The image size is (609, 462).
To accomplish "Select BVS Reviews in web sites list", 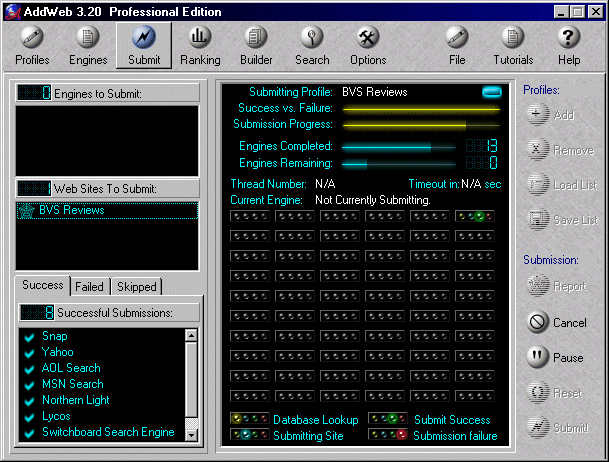I will pyautogui.click(x=71, y=211).
